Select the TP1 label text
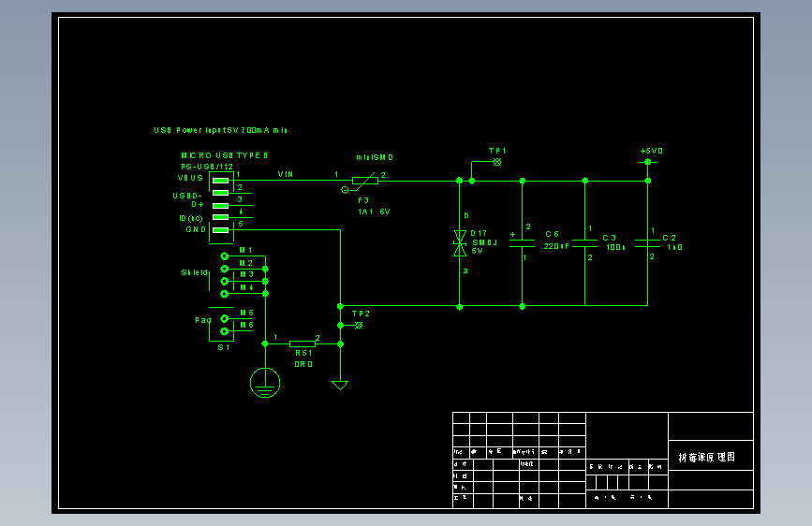This screenshot has height=526, width=812. click(x=497, y=151)
